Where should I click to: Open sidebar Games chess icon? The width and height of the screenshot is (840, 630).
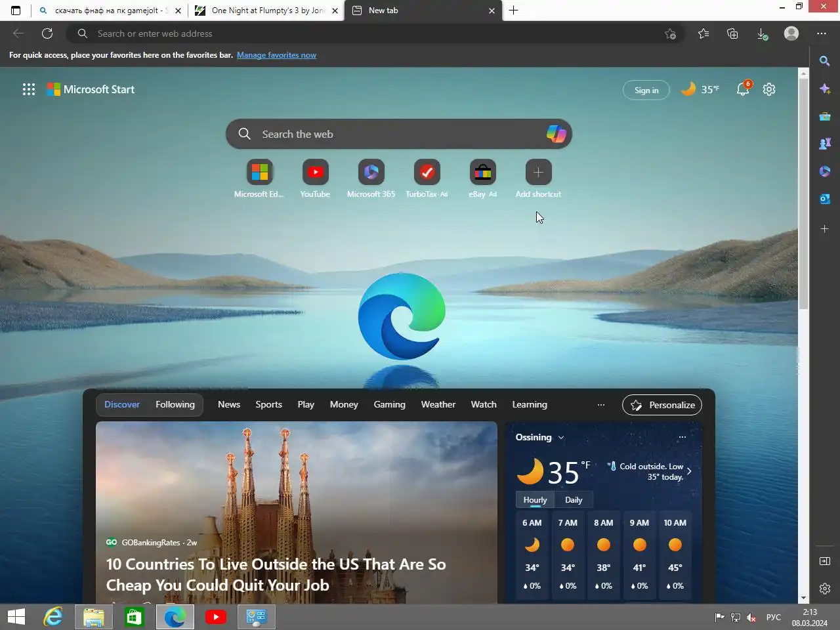[825, 144]
